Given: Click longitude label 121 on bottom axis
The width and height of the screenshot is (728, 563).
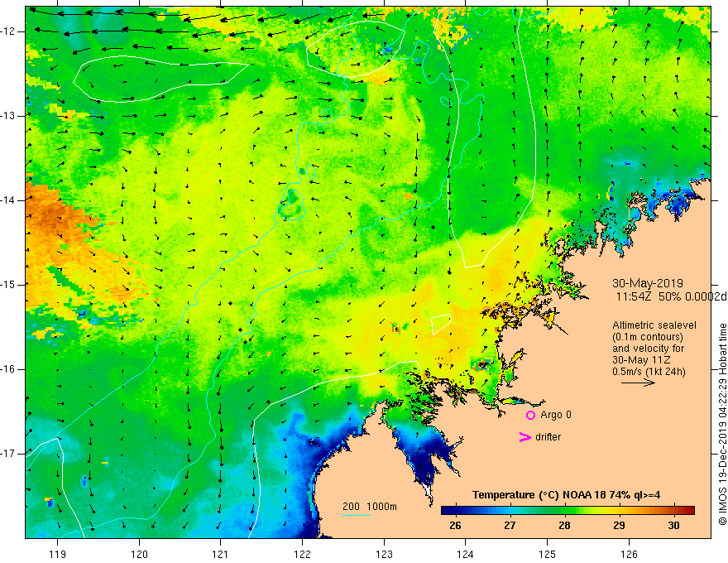Looking at the screenshot, I should click(x=221, y=554).
